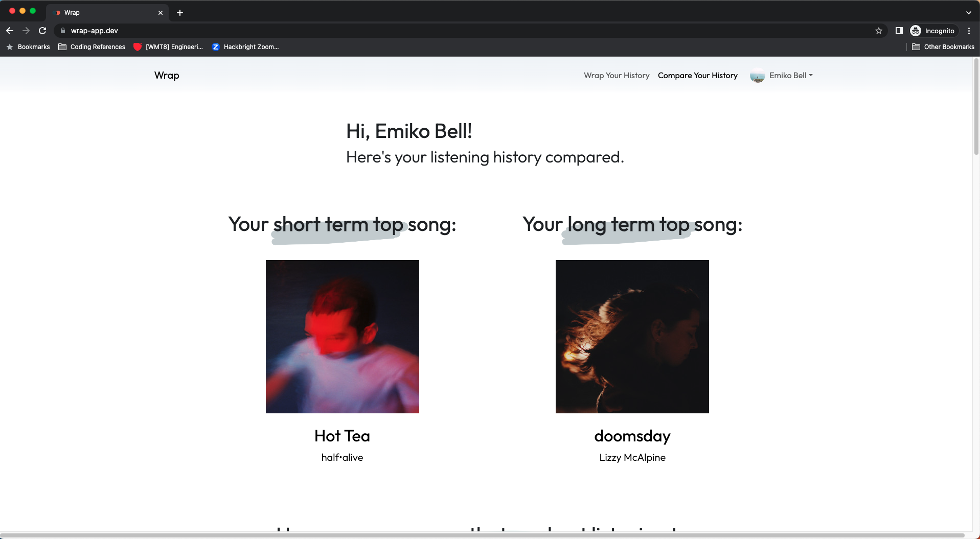The image size is (980, 539).
Task: Select Compare Your History nav link
Action: 697,76
